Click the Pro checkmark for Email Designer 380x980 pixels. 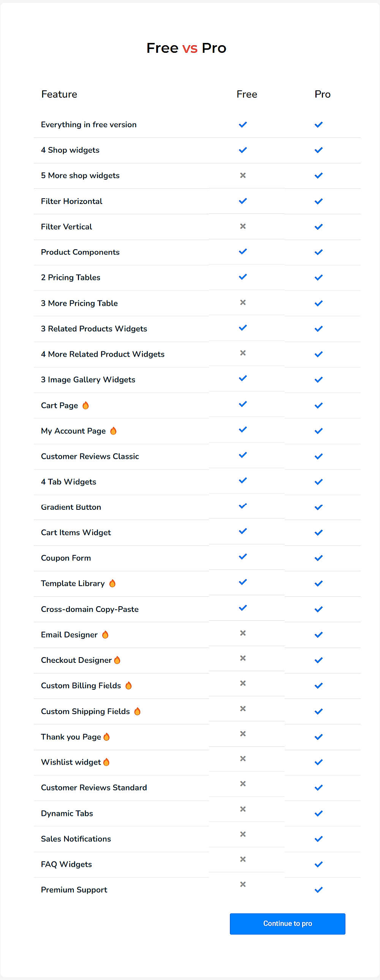click(318, 634)
